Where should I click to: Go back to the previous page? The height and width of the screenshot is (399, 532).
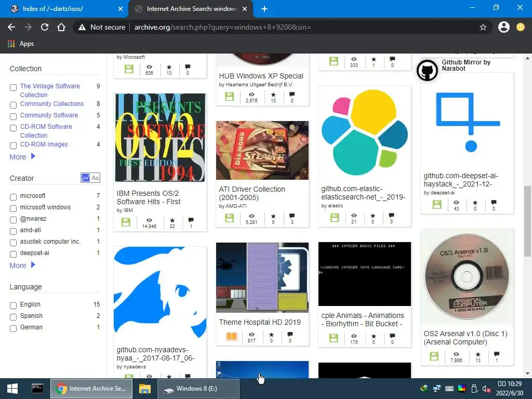11,27
